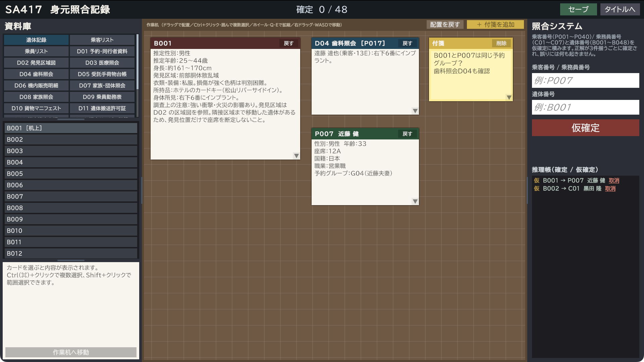This screenshot has height=362, width=644.
Task: Select body record B012
Action: tap(71, 253)
